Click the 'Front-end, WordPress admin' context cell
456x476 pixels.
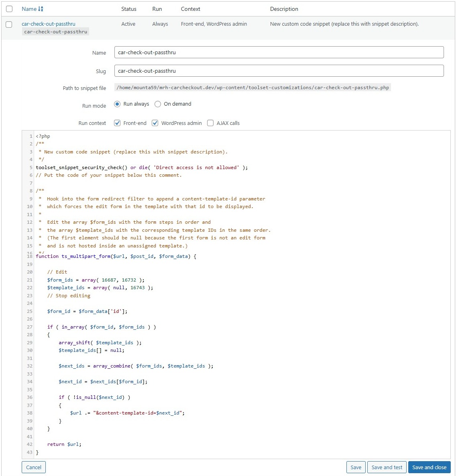(x=214, y=24)
